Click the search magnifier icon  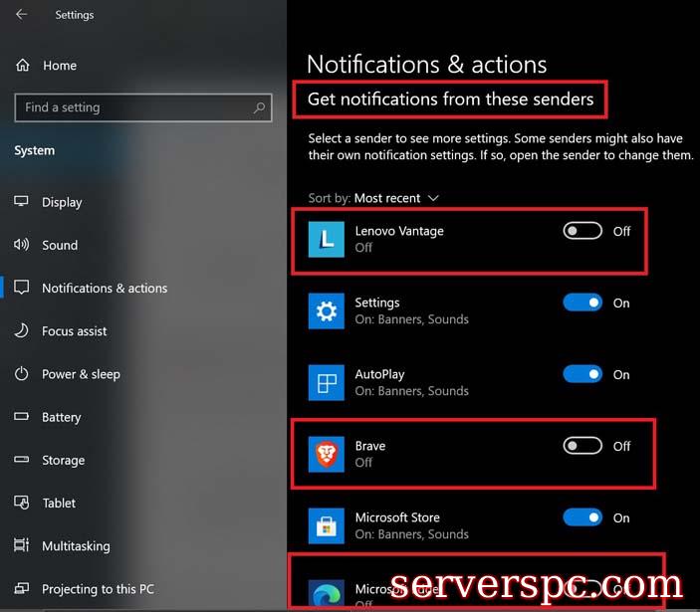click(259, 107)
